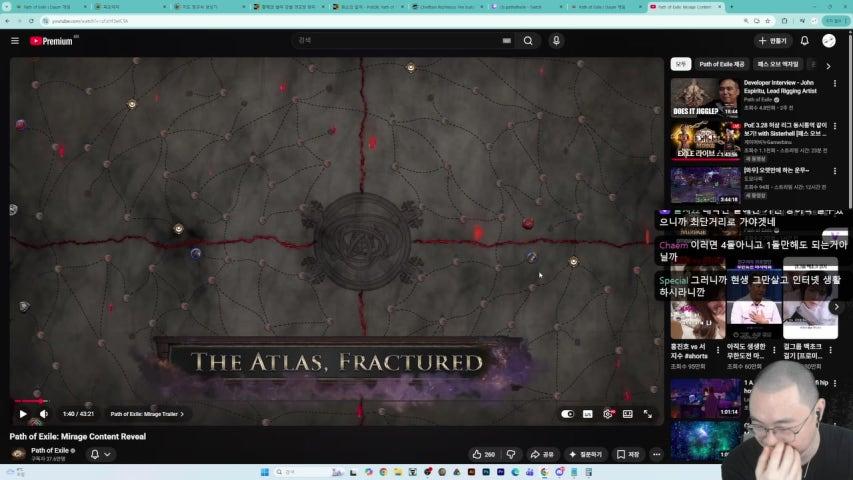The width and height of the screenshot is (853, 480).
Task: Play the paused video
Action: [23, 414]
